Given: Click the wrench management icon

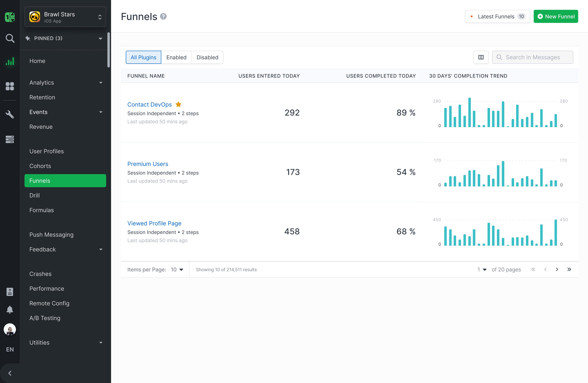Looking at the screenshot, I should pyautogui.click(x=10, y=114).
